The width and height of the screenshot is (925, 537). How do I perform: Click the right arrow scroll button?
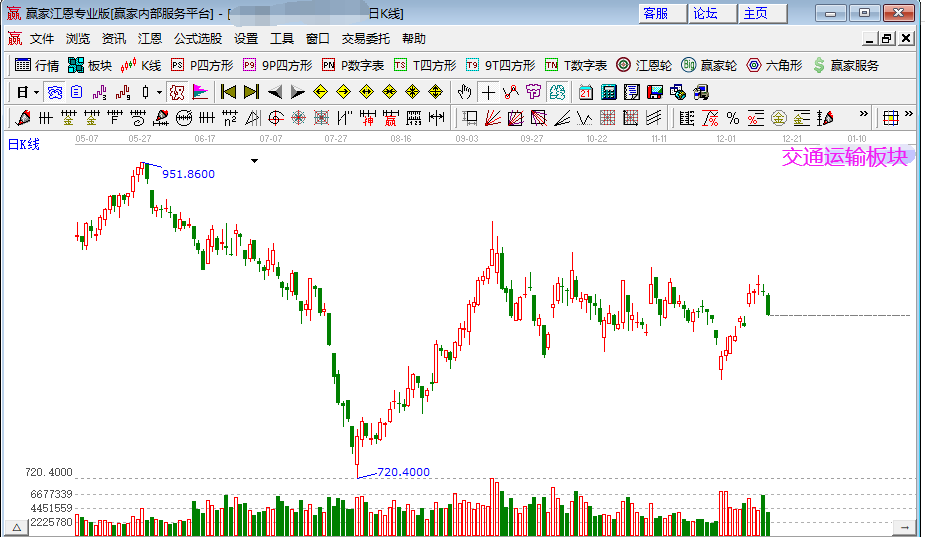tap(904, 527)
